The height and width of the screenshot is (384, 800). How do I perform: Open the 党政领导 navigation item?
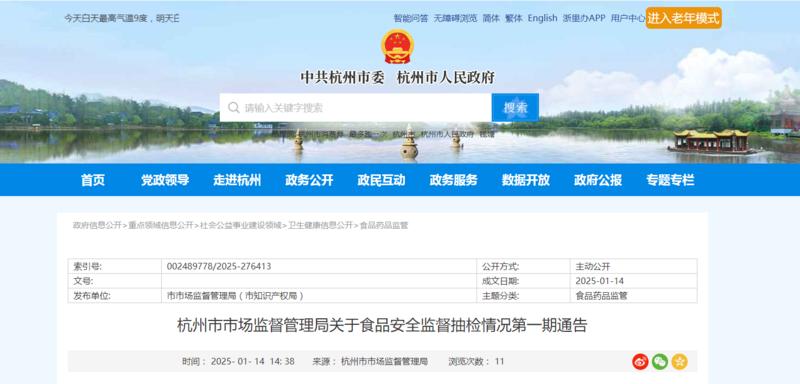point(165,180)
